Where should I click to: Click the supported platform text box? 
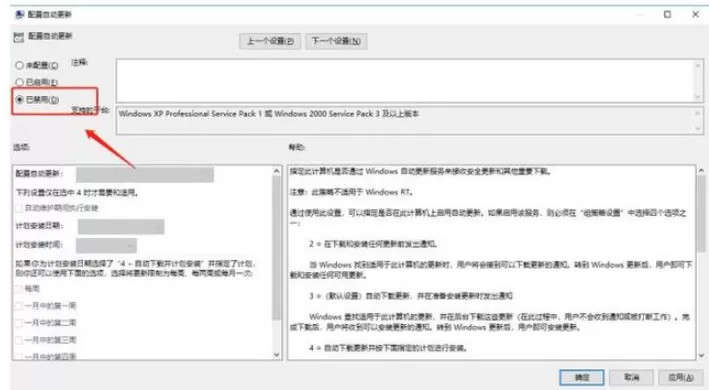(405, 120)
